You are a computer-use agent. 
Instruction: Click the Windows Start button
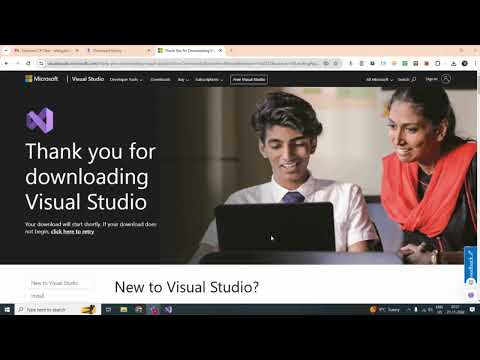click(7, 310)
